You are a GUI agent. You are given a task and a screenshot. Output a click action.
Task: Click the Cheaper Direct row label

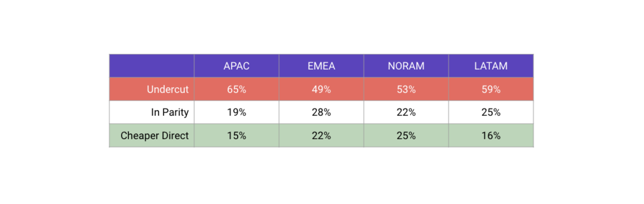point(152,135)
